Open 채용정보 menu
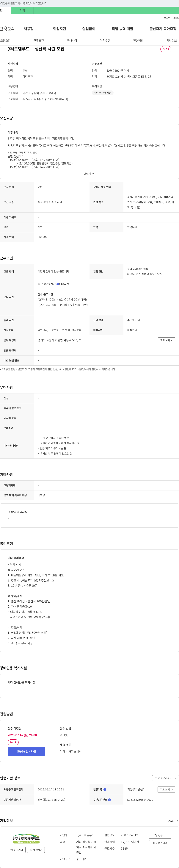179x868 pixels. [30, 29]
